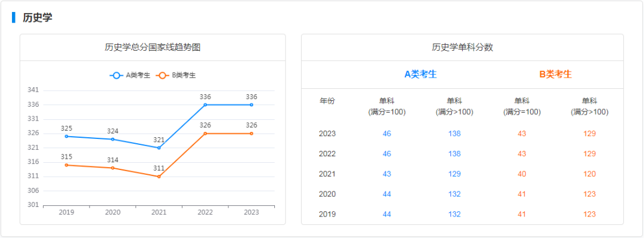This screenshot has width=644, height=238.
Task: Select the orange B类 data point for 2022
Action: (205, 133)
